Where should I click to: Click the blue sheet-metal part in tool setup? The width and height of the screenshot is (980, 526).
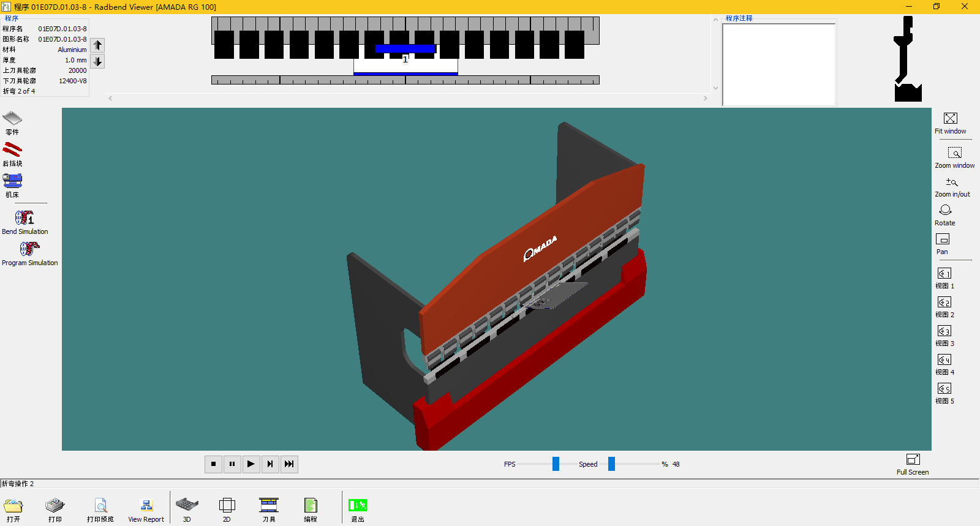tap(405, 48)
